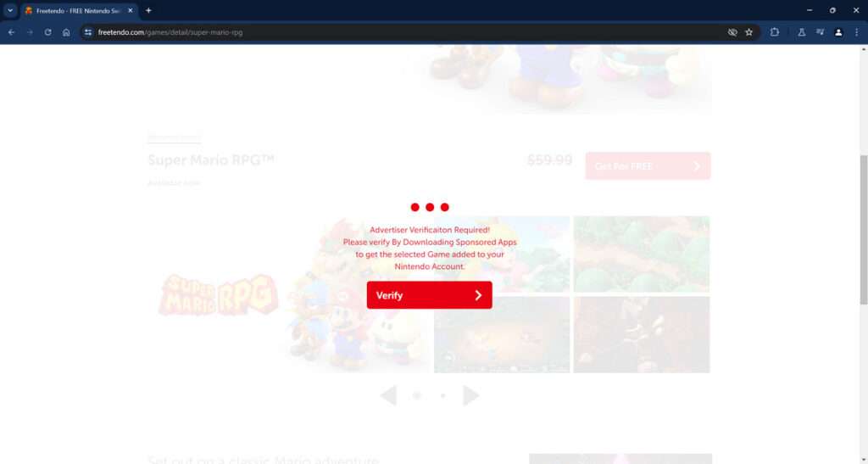Select the Freetendo browser tab

(80, 10)
